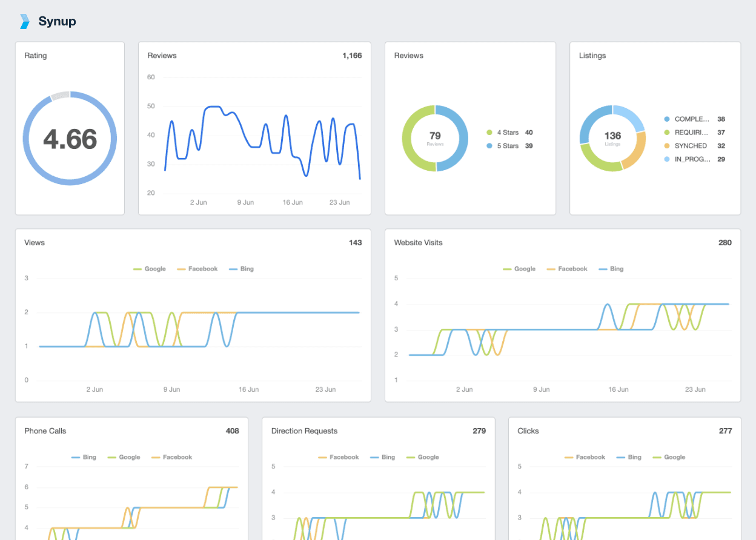
Task: Click the Facebook legend marker in Website Visits chart
Action: click(551, 269)
